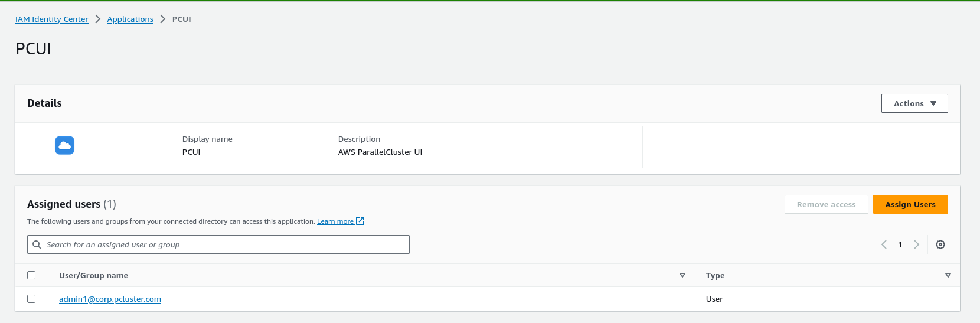Click the magnifier icon in the search box
This screenshot has height=323, width=980.
pyautogui.click(x=37, y=244)
